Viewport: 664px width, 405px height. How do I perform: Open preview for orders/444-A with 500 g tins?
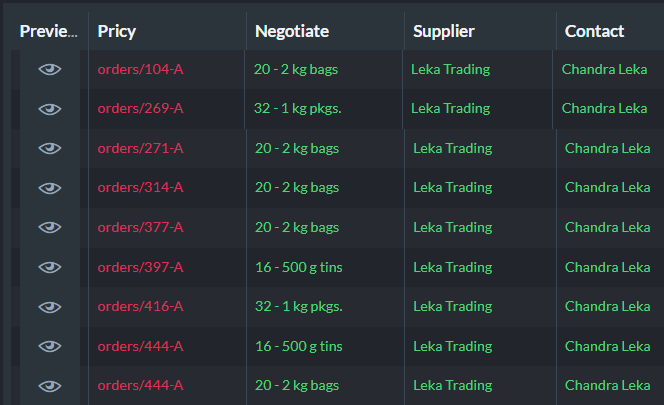point(50,347)
